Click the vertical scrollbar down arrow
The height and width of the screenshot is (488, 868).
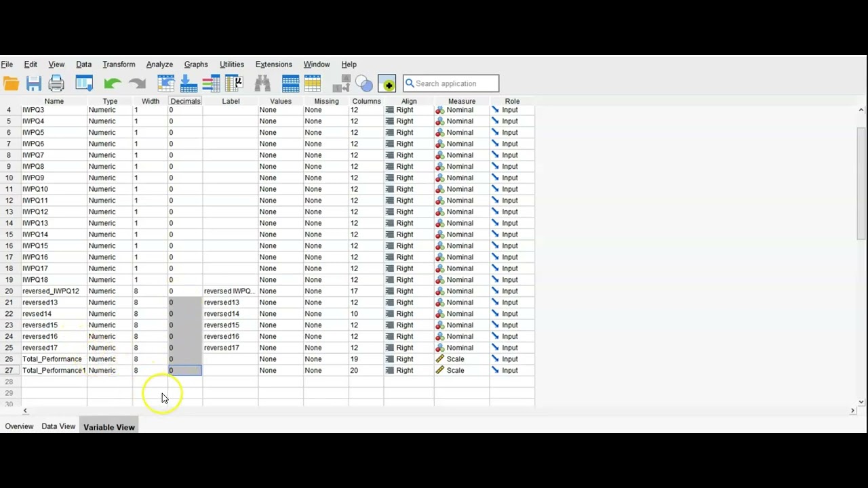861,401
